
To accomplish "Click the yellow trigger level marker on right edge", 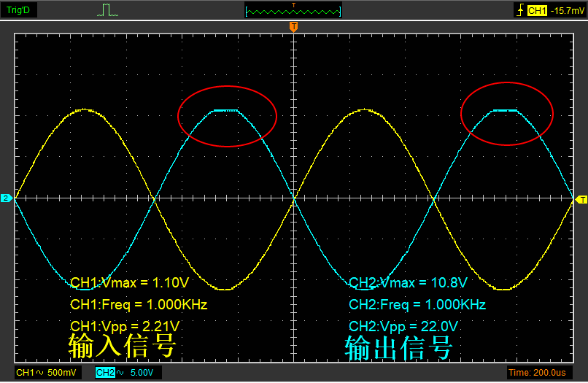I will point(581,199).
